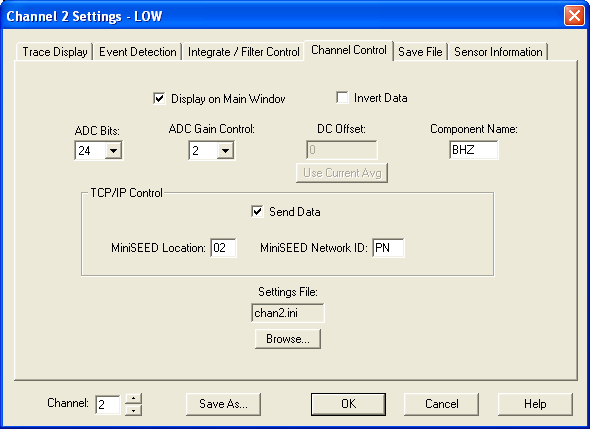Click the Browse... button
This screenshot has width=590, height=429.
pos(288,339)
